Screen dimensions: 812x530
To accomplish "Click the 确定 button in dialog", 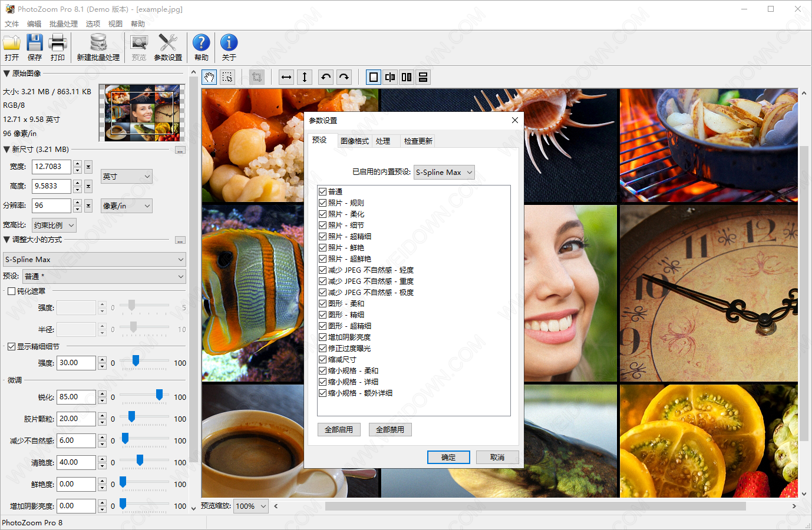I will [448, 457].
